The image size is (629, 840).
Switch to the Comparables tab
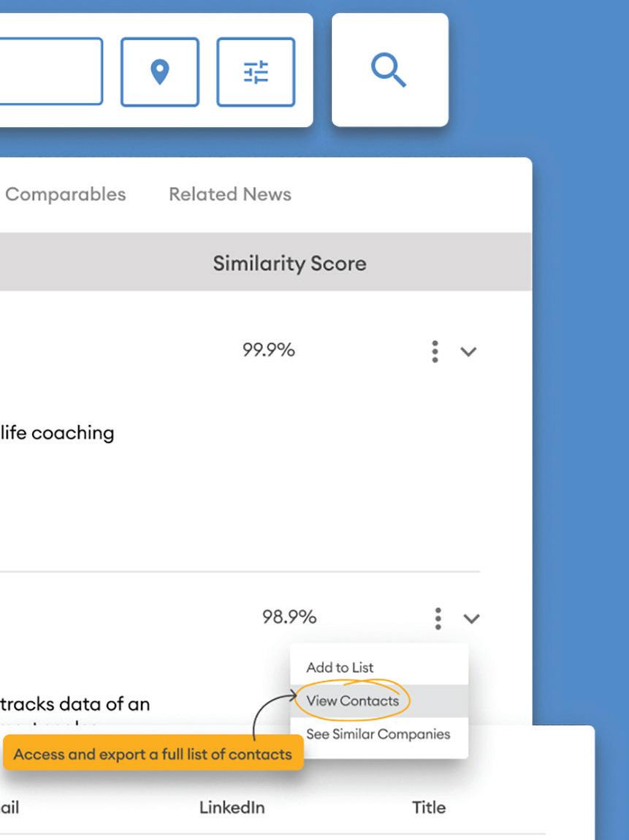click(65, 194)
